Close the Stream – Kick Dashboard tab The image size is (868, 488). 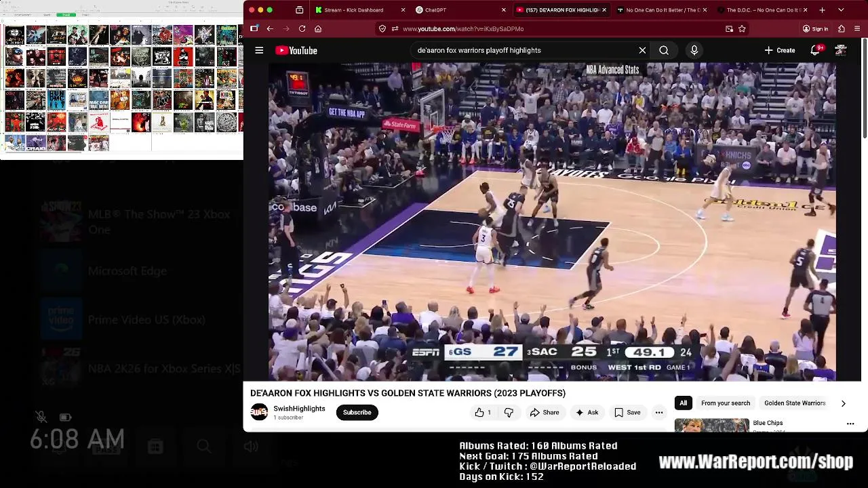[x=403, y=10]
